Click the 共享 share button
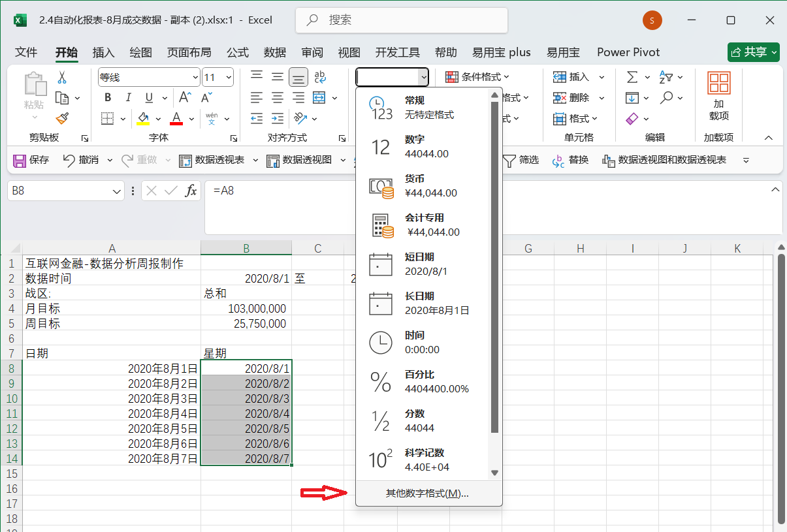The width and height of the screenshot is (787, 532). coord(753,52)
